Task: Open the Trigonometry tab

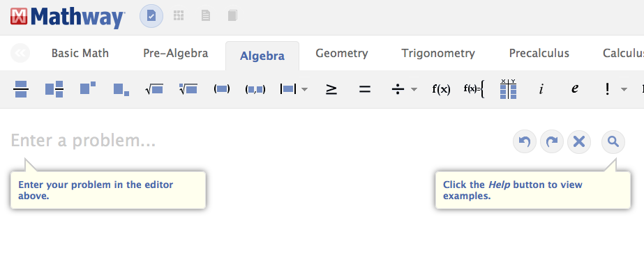Action: (x=438, y=54)
